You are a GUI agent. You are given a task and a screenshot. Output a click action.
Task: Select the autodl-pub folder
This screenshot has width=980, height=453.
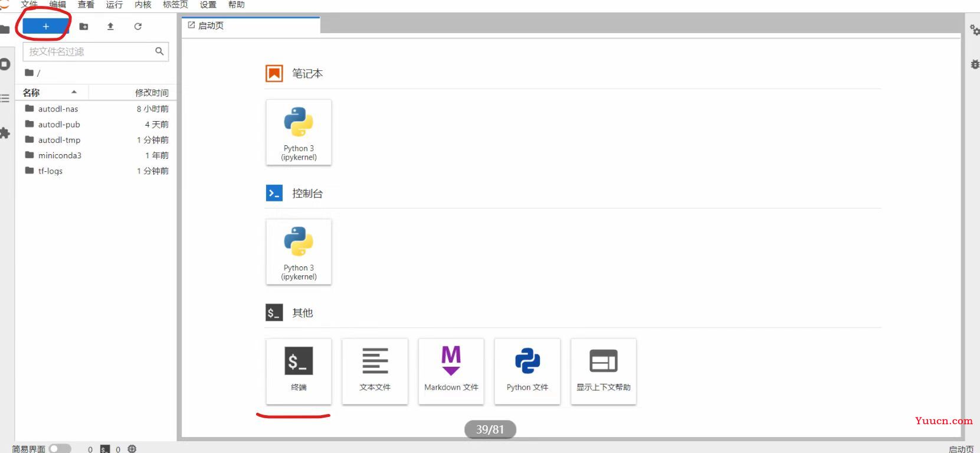[x=96, y=124]
